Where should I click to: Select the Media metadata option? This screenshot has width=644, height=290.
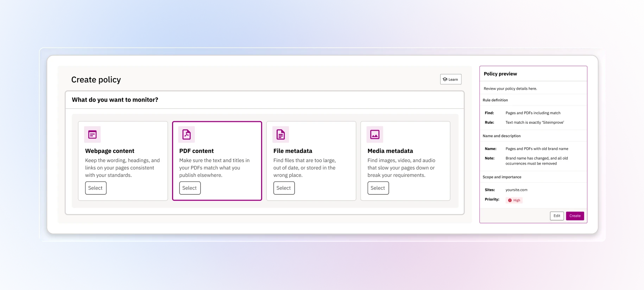point(378,188)
